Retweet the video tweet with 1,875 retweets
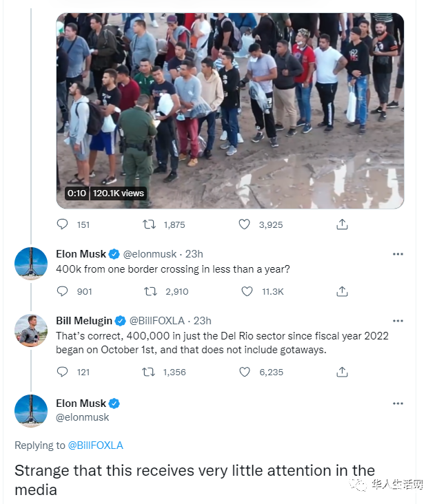 (148, 224)
